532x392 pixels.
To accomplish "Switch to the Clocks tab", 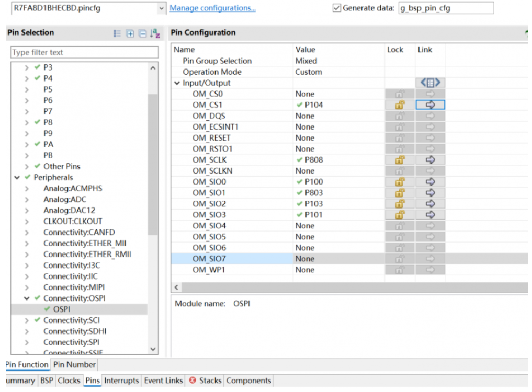I will (x=69, y=381).
